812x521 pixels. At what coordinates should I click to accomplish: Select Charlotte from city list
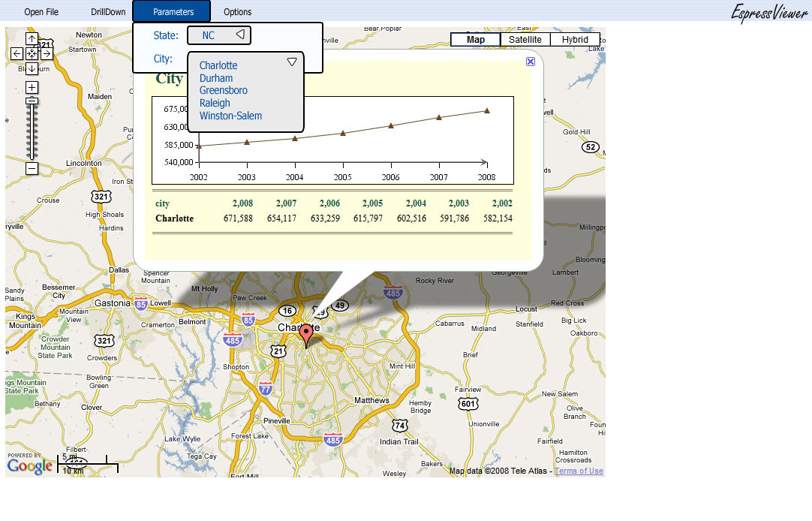pos(218,66)
